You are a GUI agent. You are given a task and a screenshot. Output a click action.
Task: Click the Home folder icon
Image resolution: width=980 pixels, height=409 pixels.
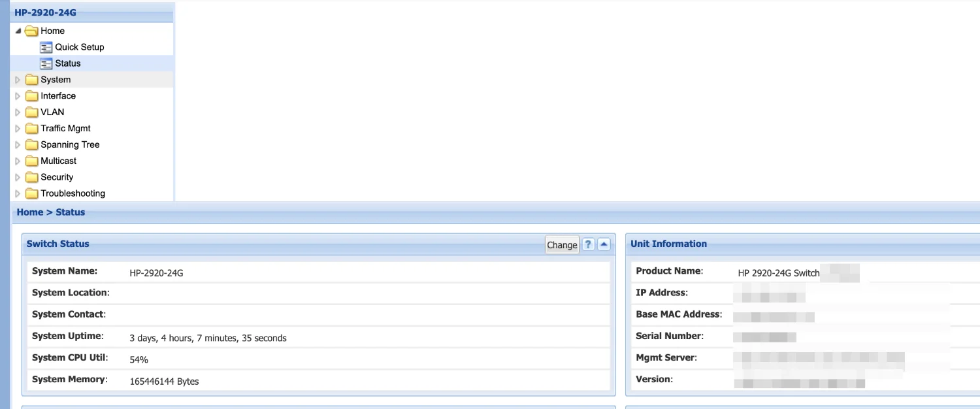click(31, 31)
